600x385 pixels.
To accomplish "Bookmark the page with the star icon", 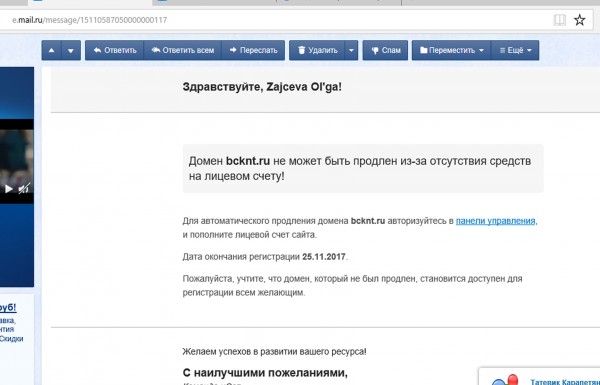I will tap(579, 20).
